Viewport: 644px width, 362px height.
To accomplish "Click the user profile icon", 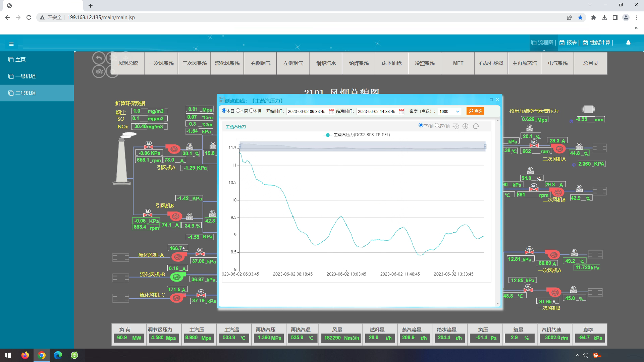I will (628, 43).
